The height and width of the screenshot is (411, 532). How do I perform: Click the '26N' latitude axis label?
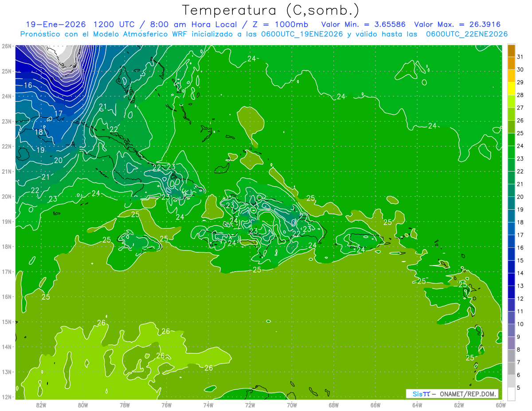tap(6, 46)
